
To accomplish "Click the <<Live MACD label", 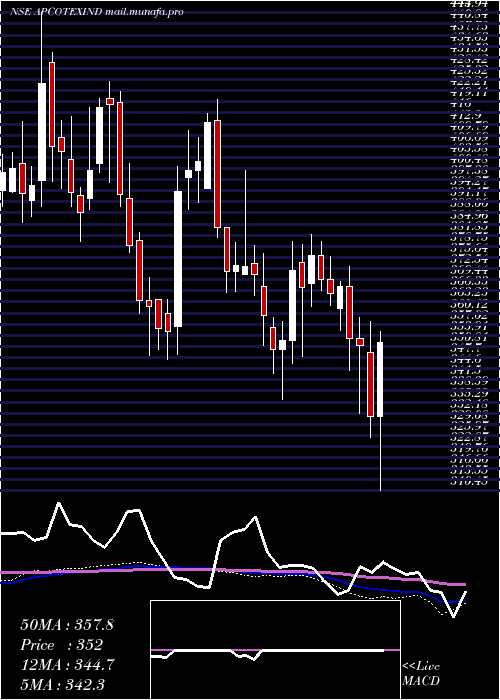I will (421, 674).
